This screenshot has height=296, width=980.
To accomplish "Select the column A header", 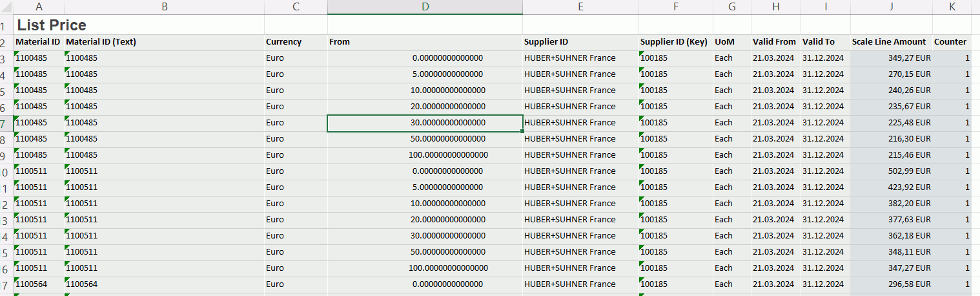I will point(39,7).
